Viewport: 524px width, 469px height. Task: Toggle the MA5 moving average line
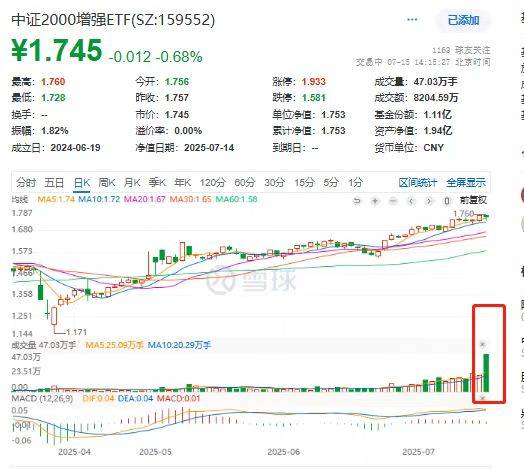click(x=56, y=199)
